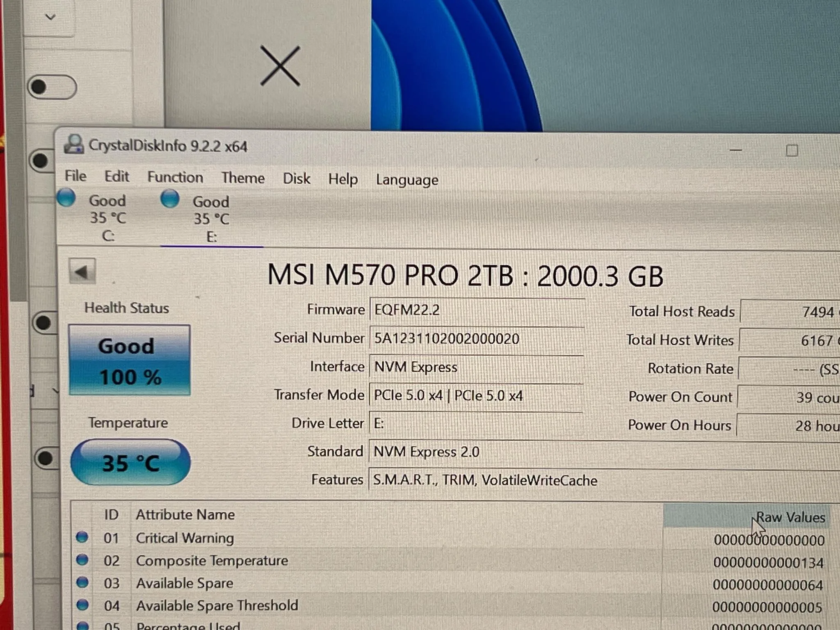This screenshot has width=840, height=630.
Task: Click Critical Warning attribute status dot
Action: click(x=82, y=537)
